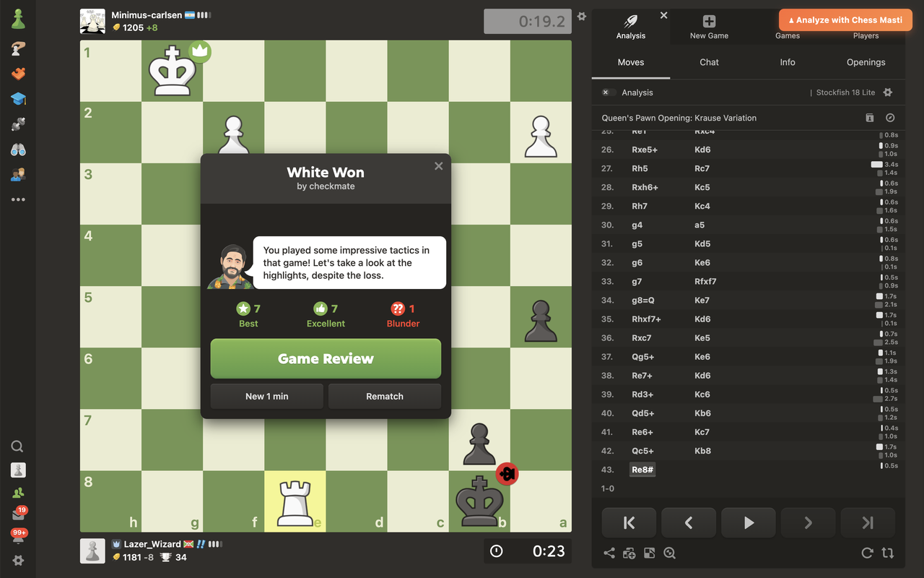Switch to the Chat sub-tab
This screenshot has width=924, height=578.
[709, 62]
